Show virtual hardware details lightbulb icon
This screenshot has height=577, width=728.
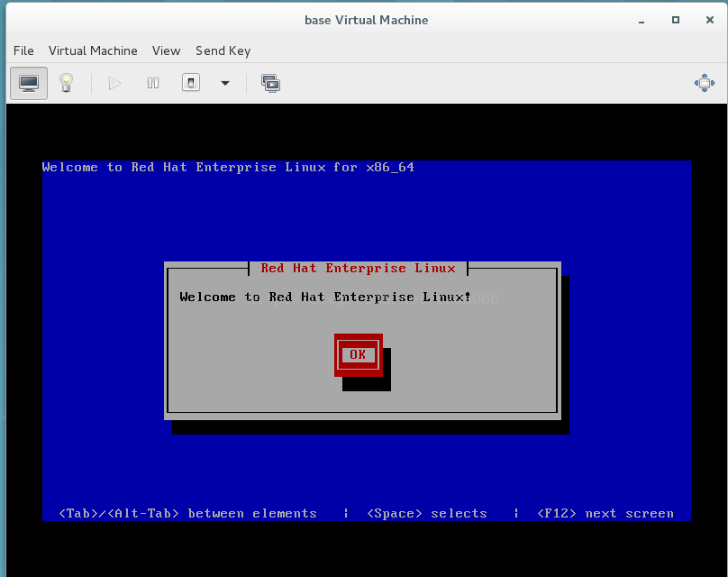pos(66,83)
